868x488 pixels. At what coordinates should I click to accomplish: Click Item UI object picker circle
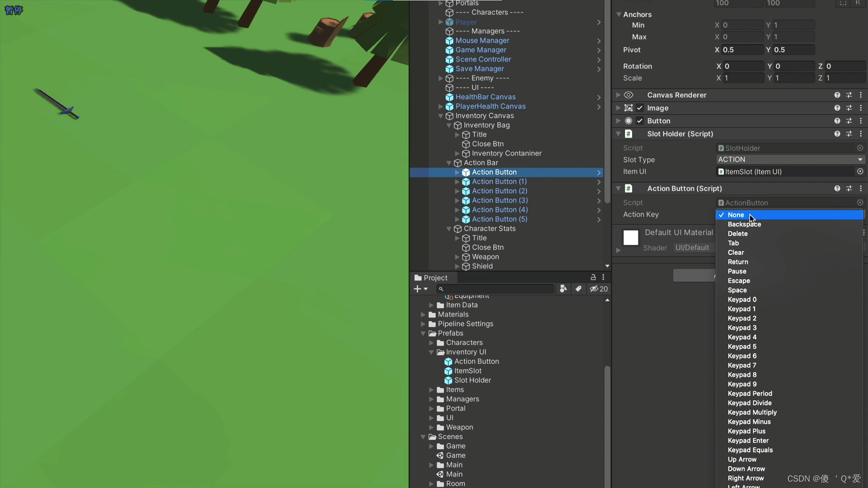860,172
